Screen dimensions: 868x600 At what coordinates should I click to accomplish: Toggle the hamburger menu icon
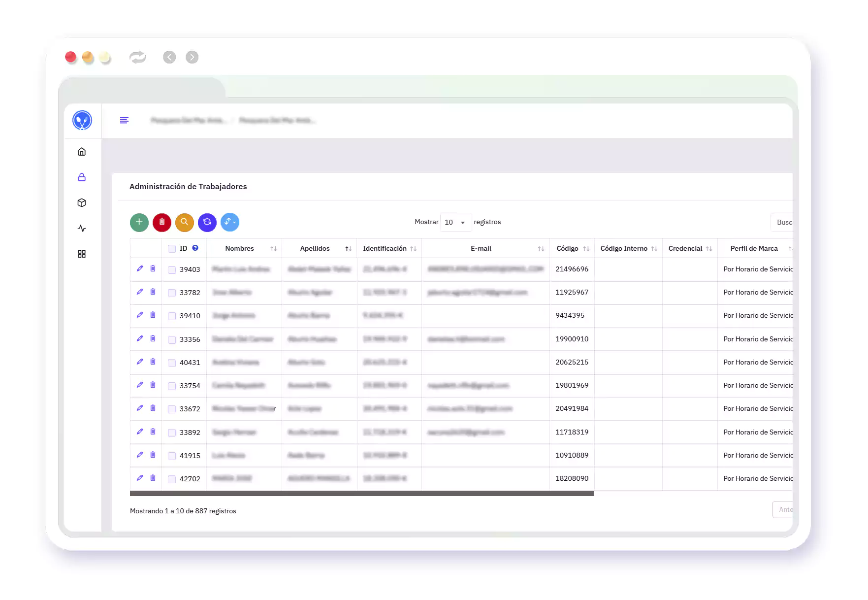tap(124, 120)
